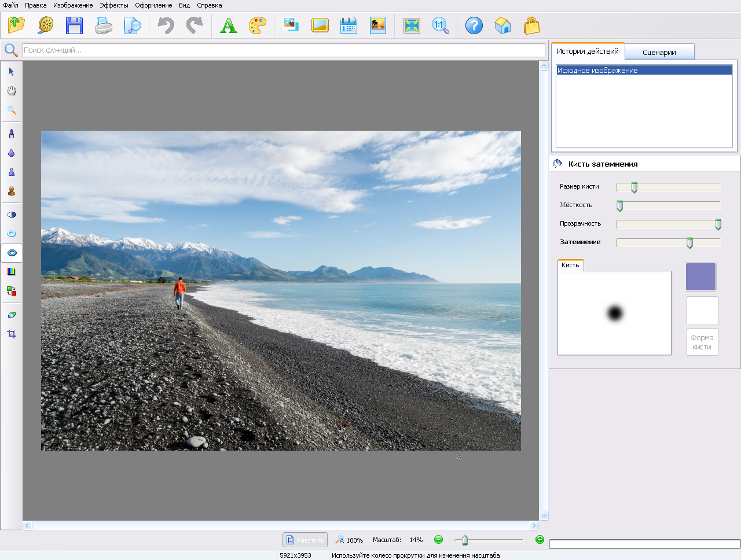The height and width of the screenshot is (560, 741).
Task: Click the vertical scrollbar down arrow
Action: [544, 515]
